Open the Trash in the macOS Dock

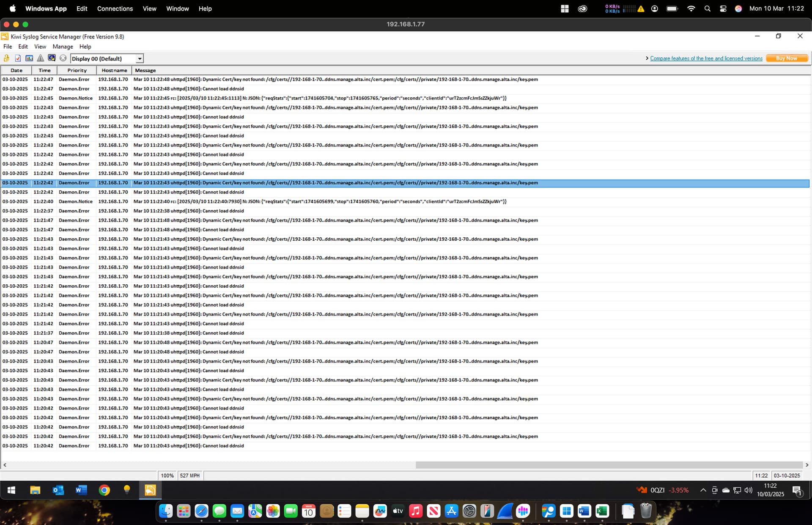646,511
